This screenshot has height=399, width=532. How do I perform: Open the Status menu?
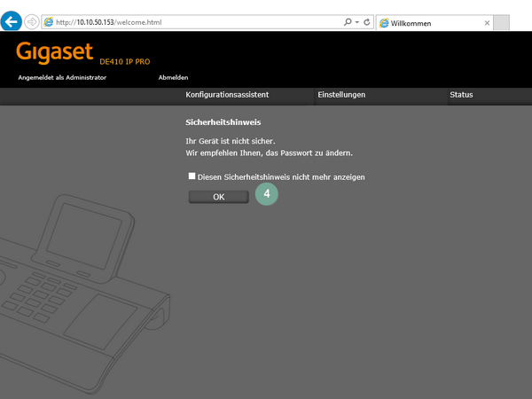pyautogui.click(x=461, y=95)
